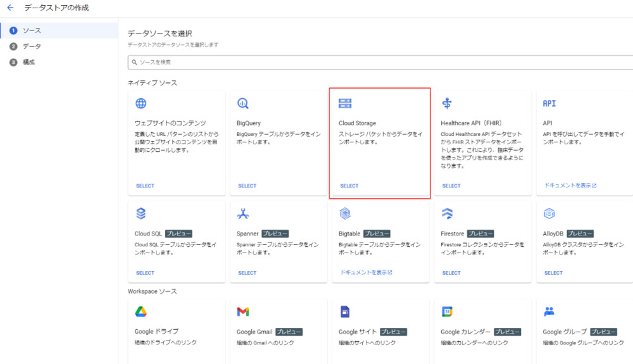Click the Google Drive icon
This screenshot has height=364, width=633.
tap(141, 311)
